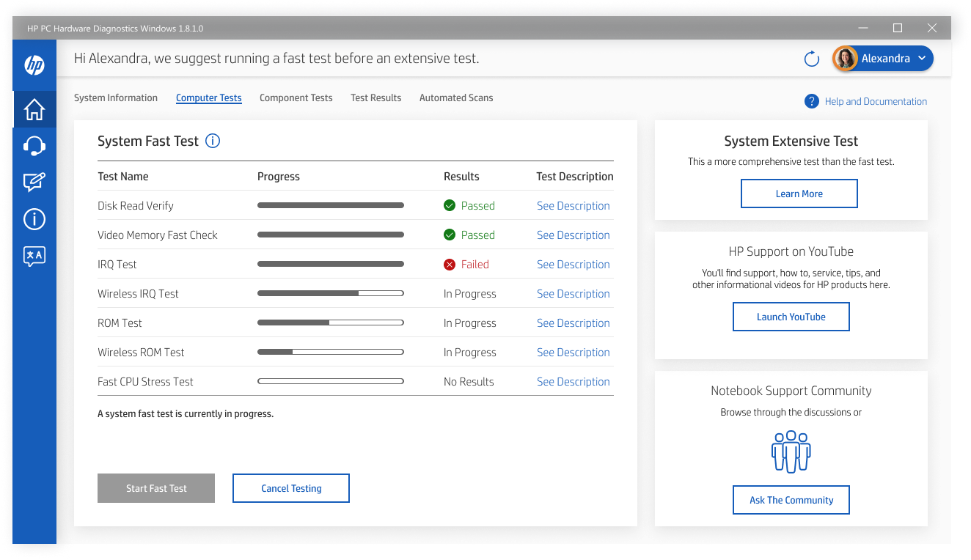Screen dimensions: 971x560
Task: Click the 'Video Memory Fast Check' test name
Action: tap(158, 235)
